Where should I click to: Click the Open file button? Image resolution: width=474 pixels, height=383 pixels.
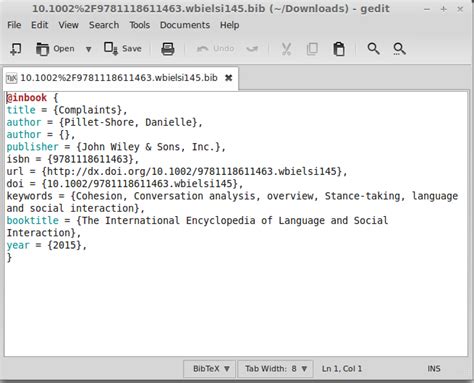[x=55, y=49]
